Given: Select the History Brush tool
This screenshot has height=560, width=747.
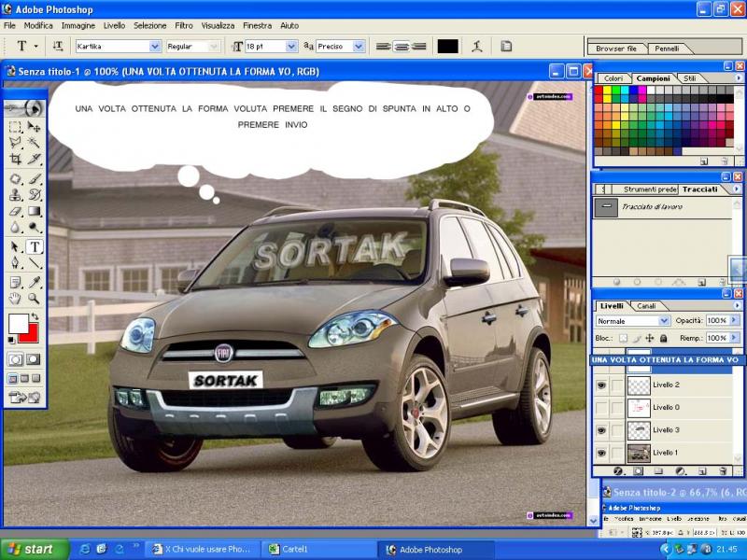Looking at the screenshot, I should click(x=34, y=195).
